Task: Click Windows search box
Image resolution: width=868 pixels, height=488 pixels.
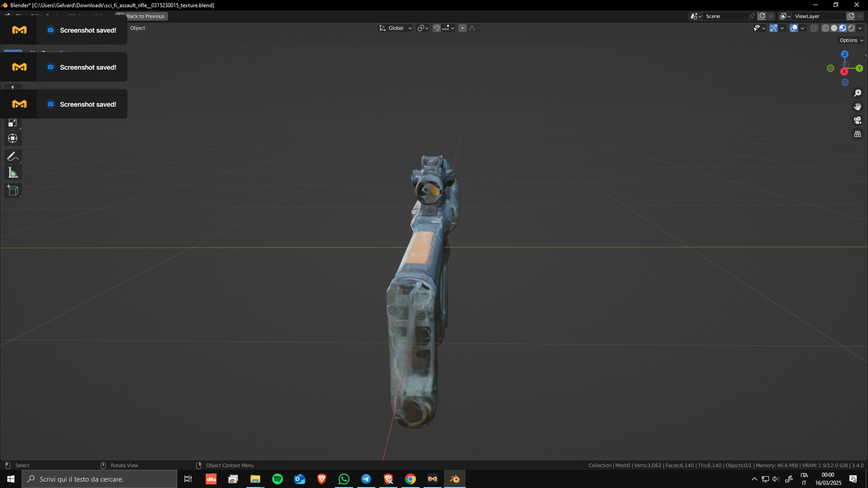Action: (99, 479)
